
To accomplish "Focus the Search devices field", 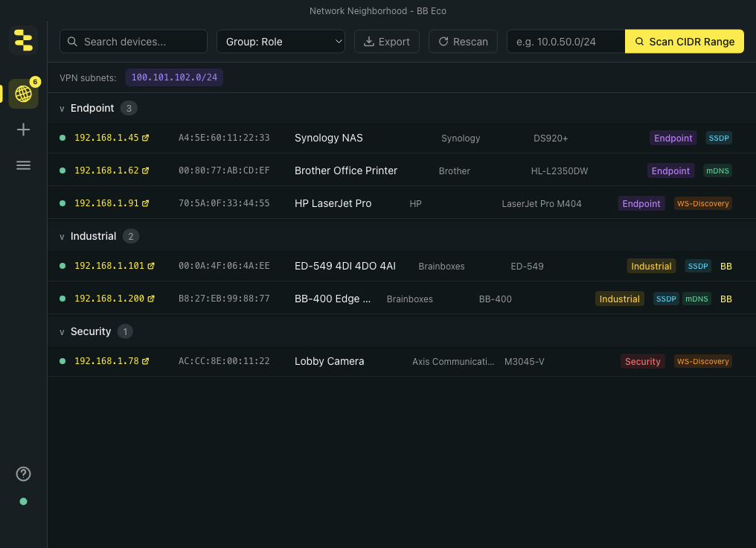I will 133,42.
